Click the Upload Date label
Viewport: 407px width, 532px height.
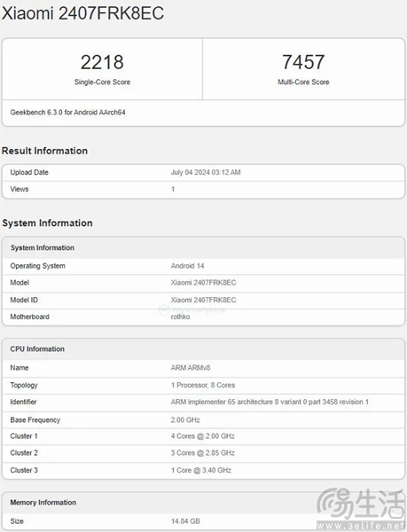pyautogui.click(x=29, y=172)
